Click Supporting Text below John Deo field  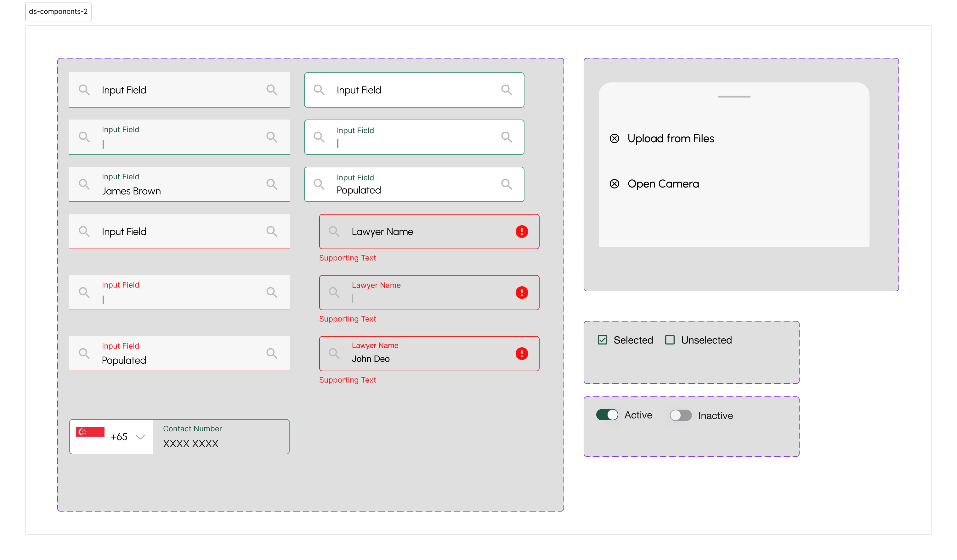click(x=348, y=380)
